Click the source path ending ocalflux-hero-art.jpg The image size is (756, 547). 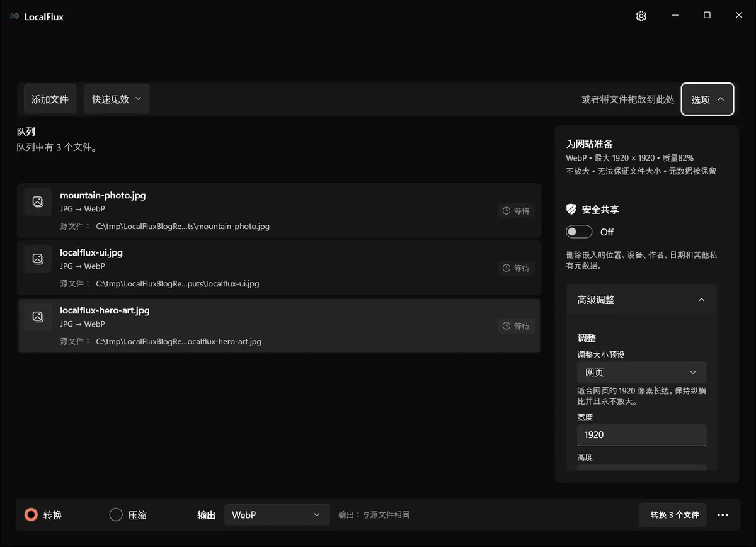178,341
